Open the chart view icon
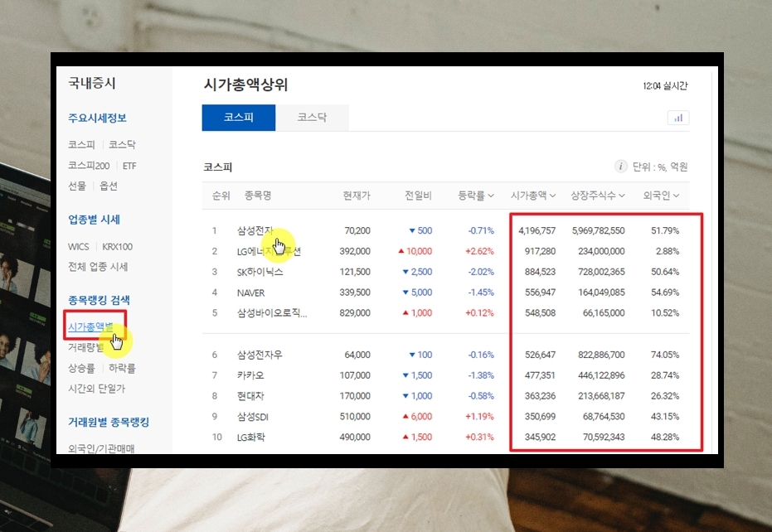Screen dimensions: 772x532 678,118
